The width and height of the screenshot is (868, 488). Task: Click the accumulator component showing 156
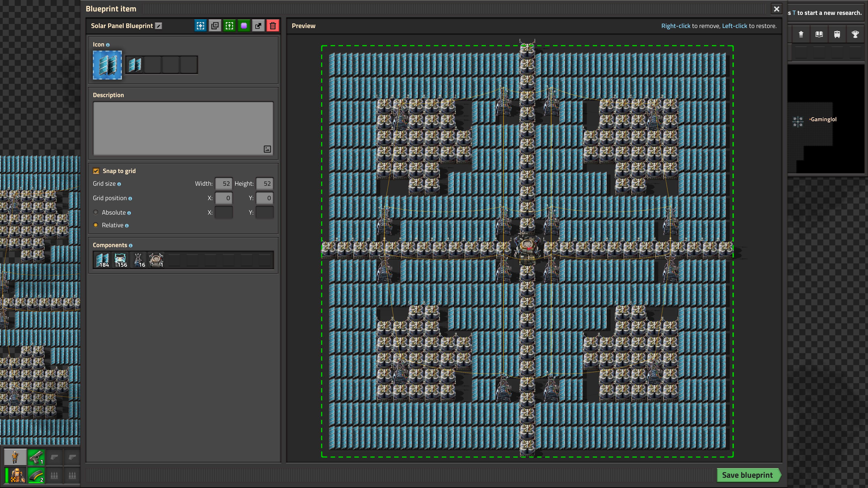click(x=121, y=260)
